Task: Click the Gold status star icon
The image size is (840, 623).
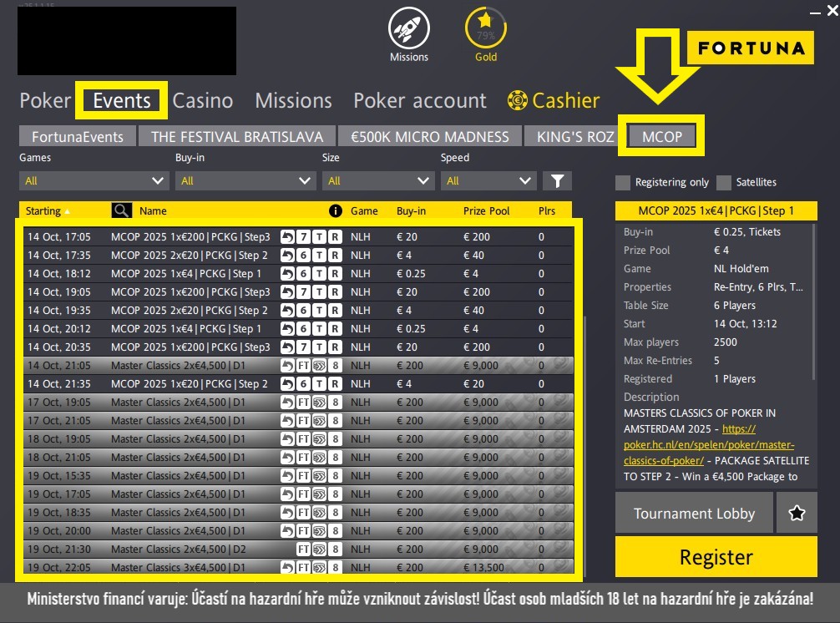Action: (485, 20)
